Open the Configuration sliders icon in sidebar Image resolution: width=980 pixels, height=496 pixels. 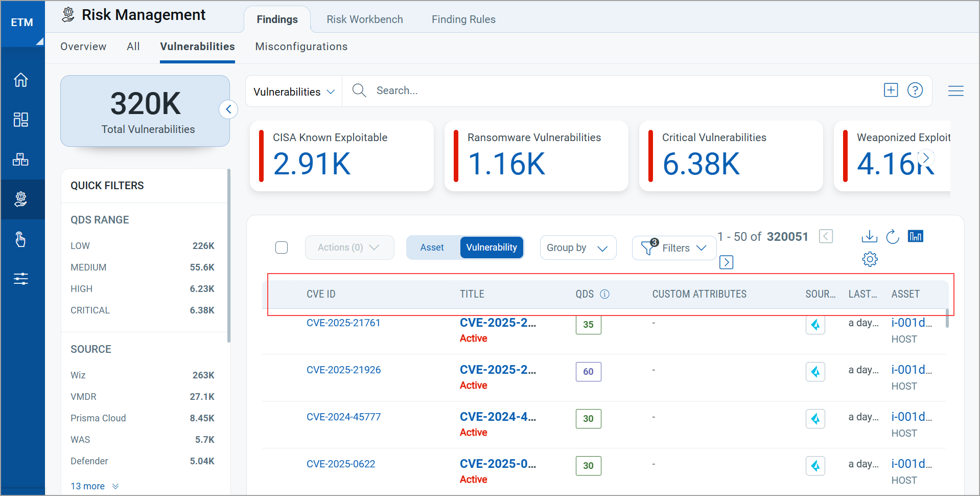point(21,279)
